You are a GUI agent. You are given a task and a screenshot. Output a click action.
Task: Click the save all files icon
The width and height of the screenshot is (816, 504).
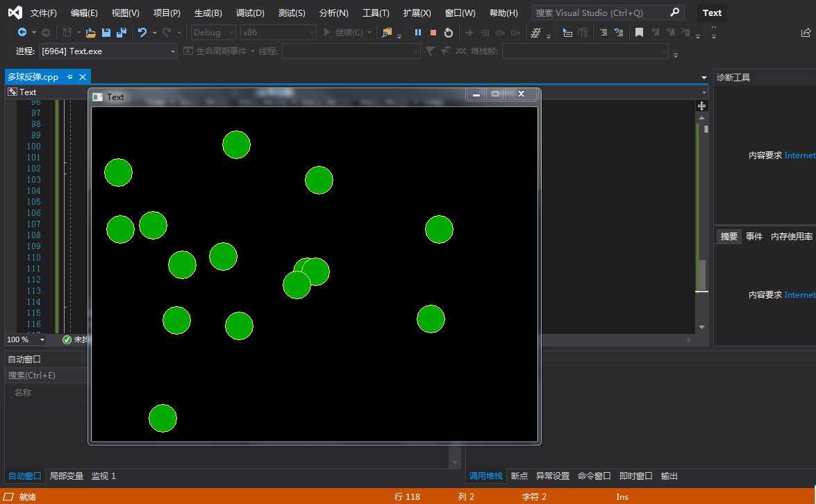[x=122, y=32]
